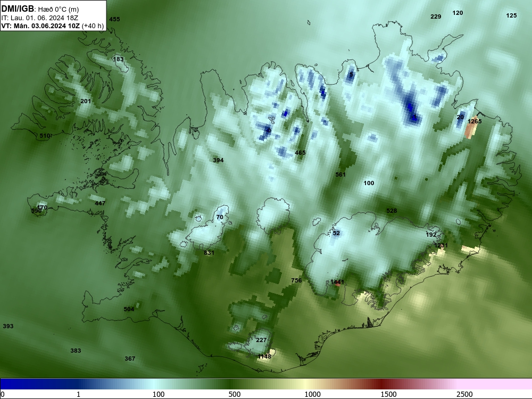Click the 1 tick on the color legend
The width and height of the screenshot is (532, 399).
(78, 394)
